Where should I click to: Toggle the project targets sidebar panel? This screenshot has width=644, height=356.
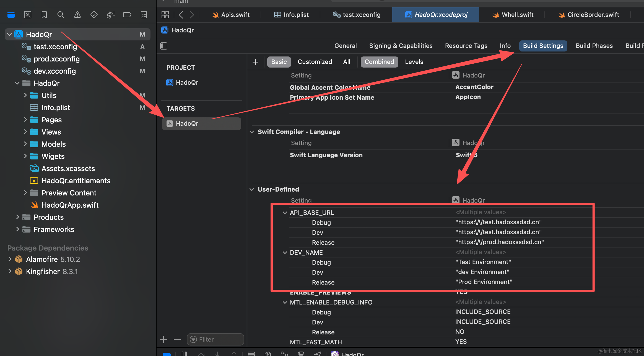coord(164,46)
